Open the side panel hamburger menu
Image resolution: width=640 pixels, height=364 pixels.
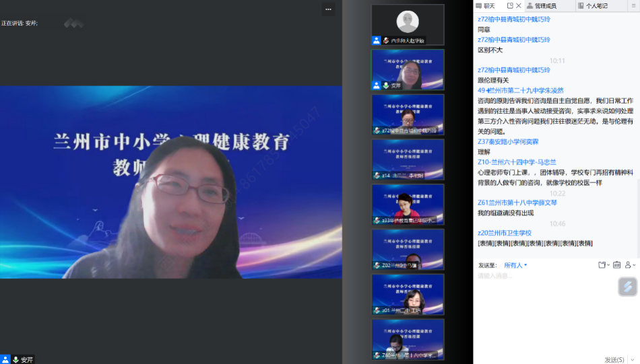coord(633,5)
